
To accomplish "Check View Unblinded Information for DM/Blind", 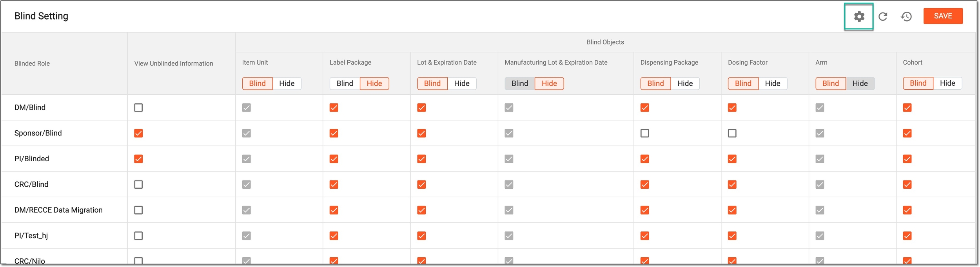I will coord(138,108).
